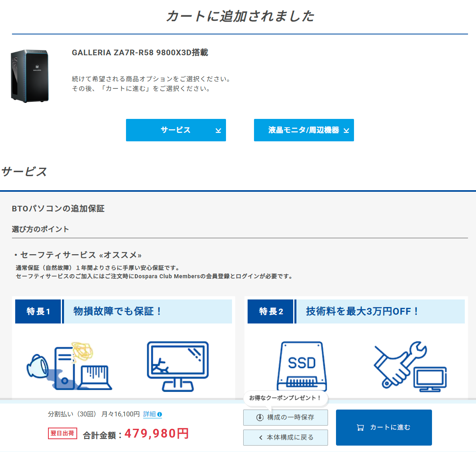Click the サービス section heading

click(24, 172)
